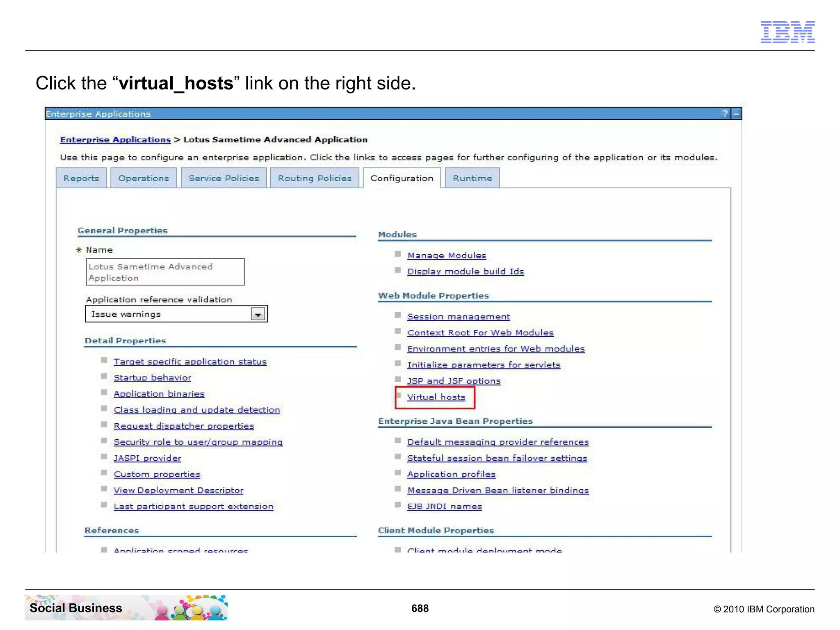Open the Application reference validation dropdown
The width and height of the screenshot is (840, 630).
coord(176,314)
